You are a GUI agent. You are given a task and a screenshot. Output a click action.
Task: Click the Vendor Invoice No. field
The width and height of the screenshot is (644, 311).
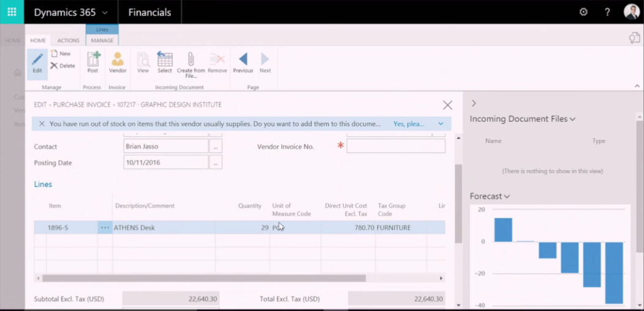[396, 146]
